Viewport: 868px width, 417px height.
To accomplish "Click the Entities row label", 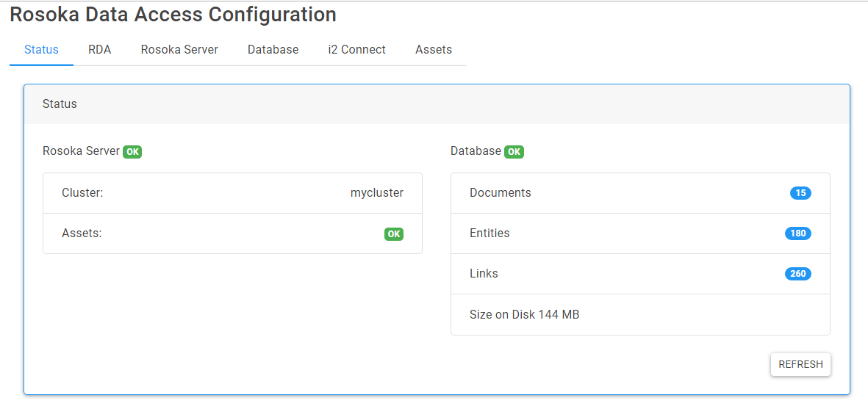I will tap(489, 233).
